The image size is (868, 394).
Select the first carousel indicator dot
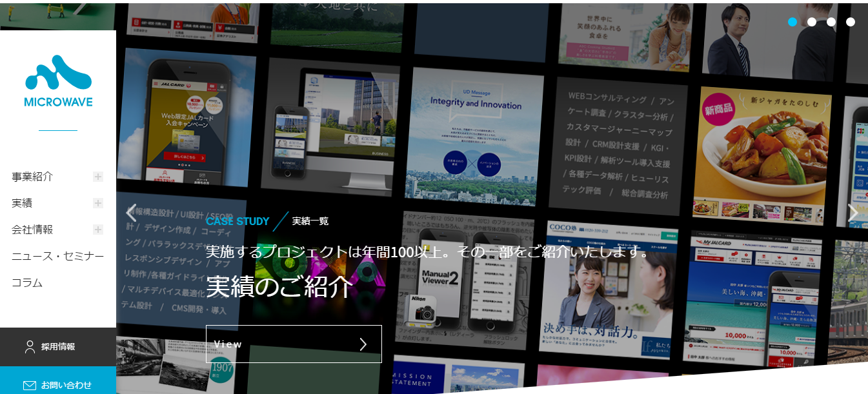[792, 22]
